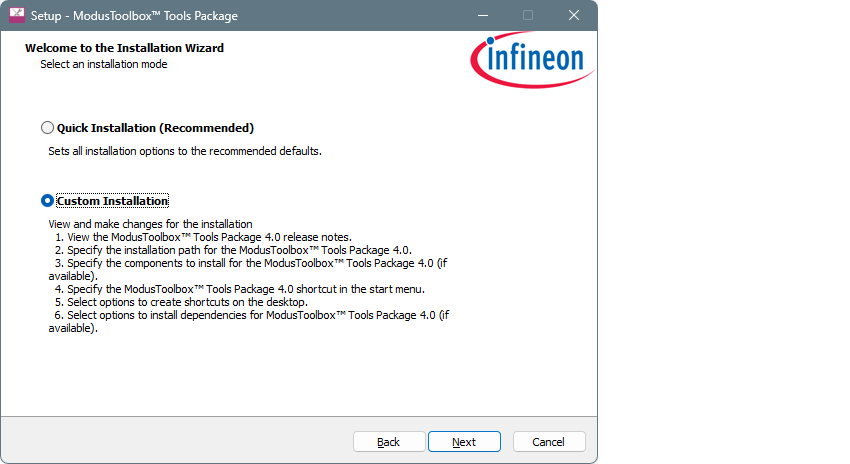Close the Setup wizard window
850x464 pixels.
pyautogui.click(x=574, y=15)
